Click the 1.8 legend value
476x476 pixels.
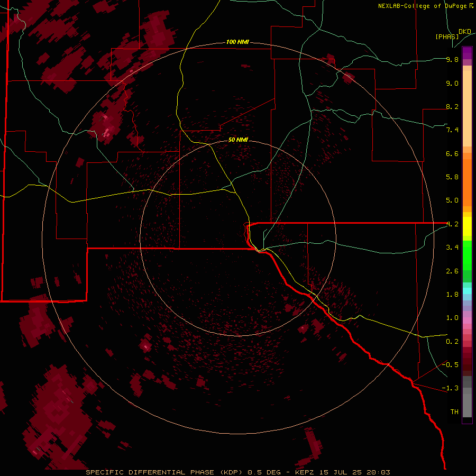tap(452, 294)
